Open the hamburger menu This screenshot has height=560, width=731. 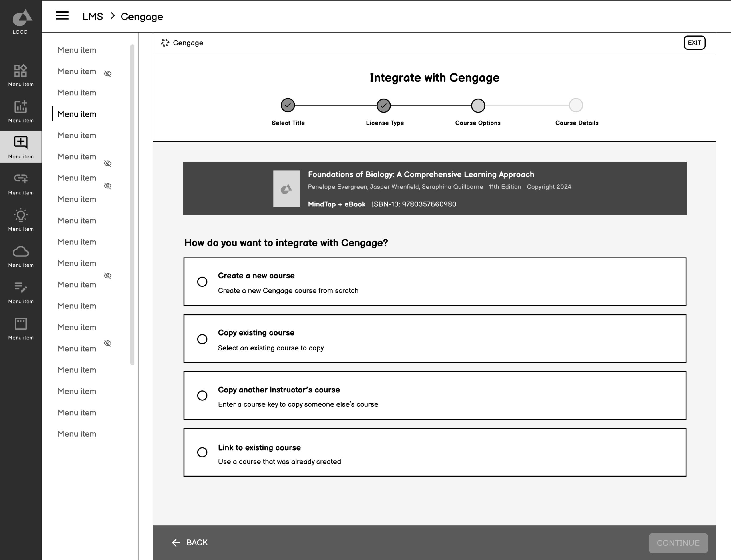point(62,16)
